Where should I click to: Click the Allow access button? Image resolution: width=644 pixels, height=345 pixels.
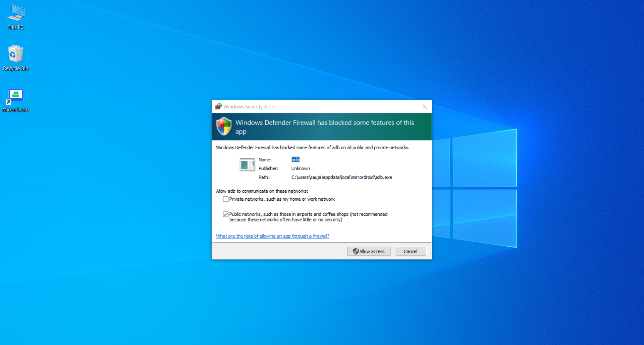(369, 251)
